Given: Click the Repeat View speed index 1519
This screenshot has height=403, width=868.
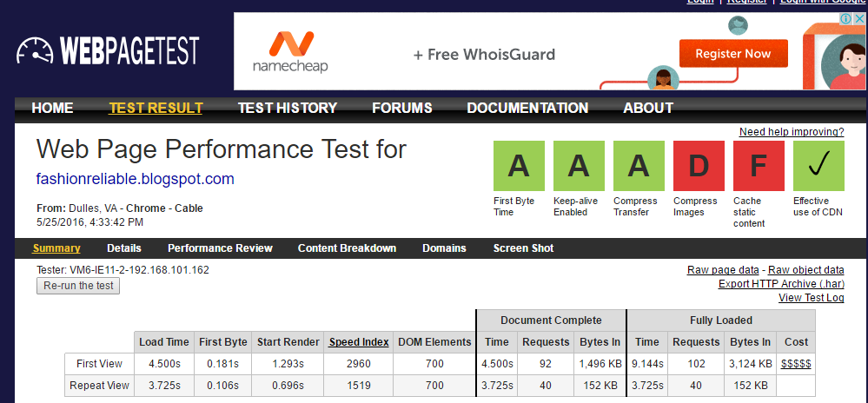Looking at the screenshot, I should click(x=358, y=386).
